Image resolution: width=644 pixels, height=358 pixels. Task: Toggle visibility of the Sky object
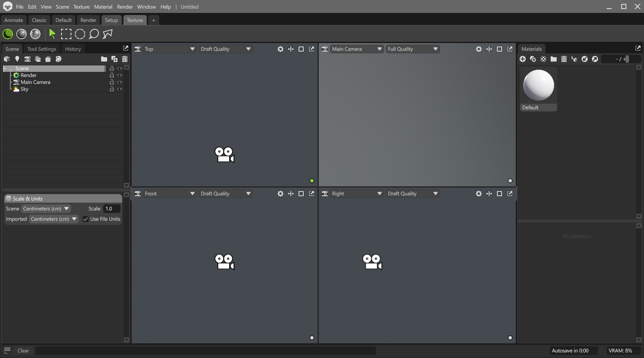point(120,89)
